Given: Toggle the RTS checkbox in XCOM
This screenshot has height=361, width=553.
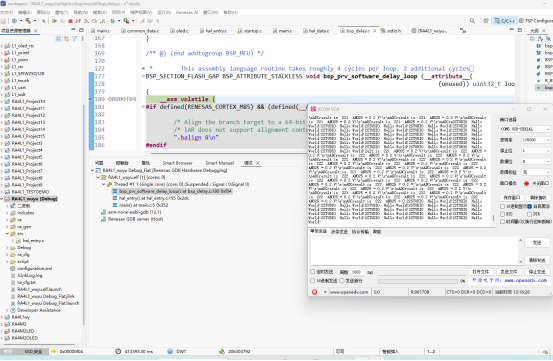Looking at the screenshot, I should point(503,214).
